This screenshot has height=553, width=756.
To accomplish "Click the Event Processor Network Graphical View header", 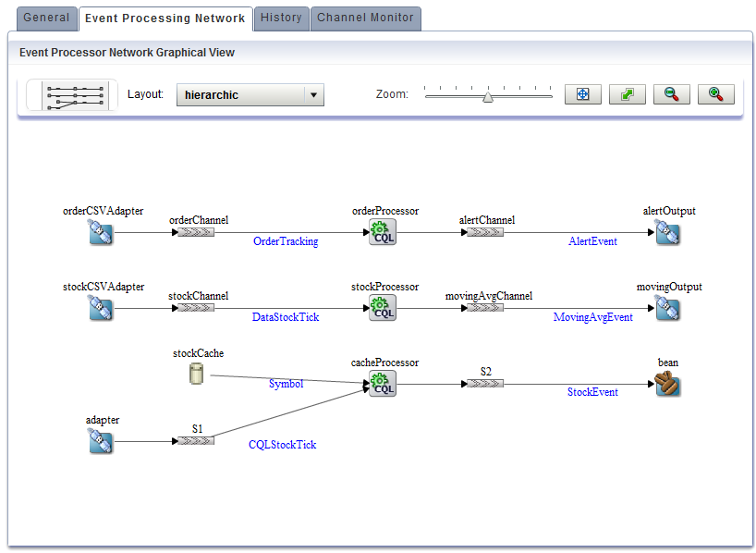I will 127,53.
